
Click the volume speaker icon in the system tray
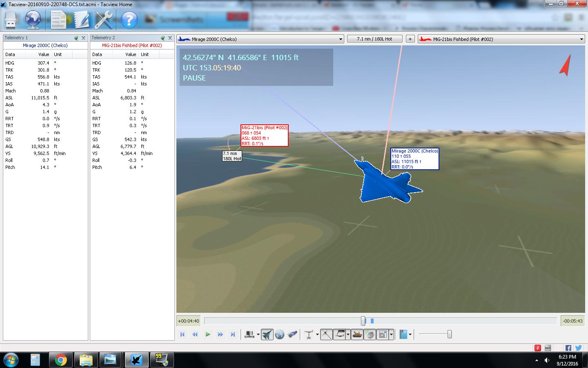[x=547, y=360]
